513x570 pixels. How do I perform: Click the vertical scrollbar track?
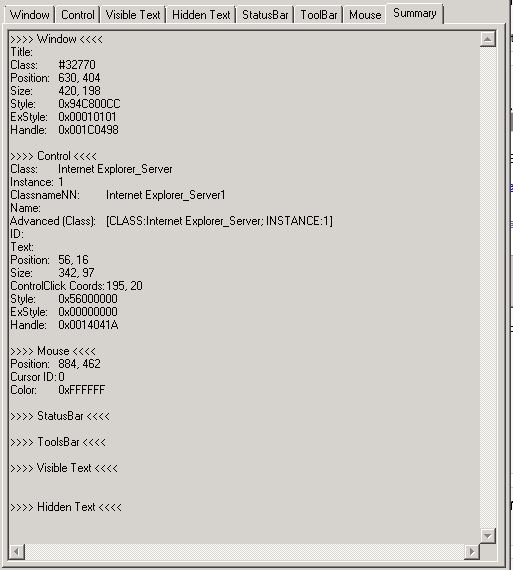pyautogui.click(x=488, y=287)
